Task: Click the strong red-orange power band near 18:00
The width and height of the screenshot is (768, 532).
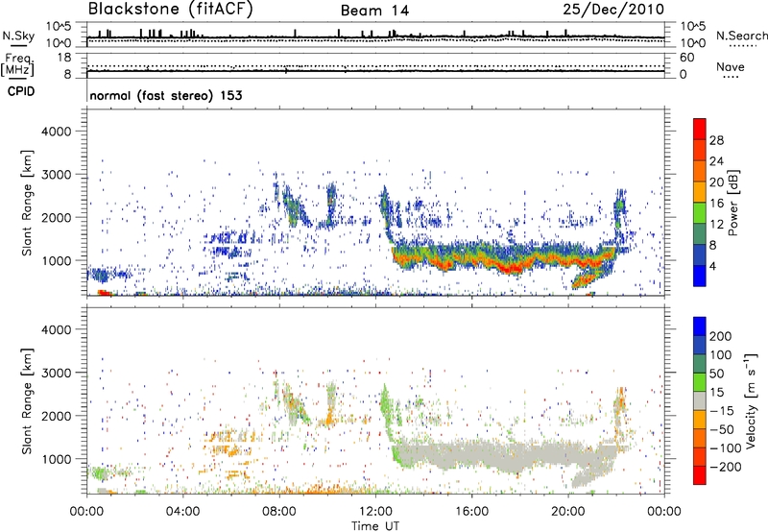Action: (x=515, y=268)
